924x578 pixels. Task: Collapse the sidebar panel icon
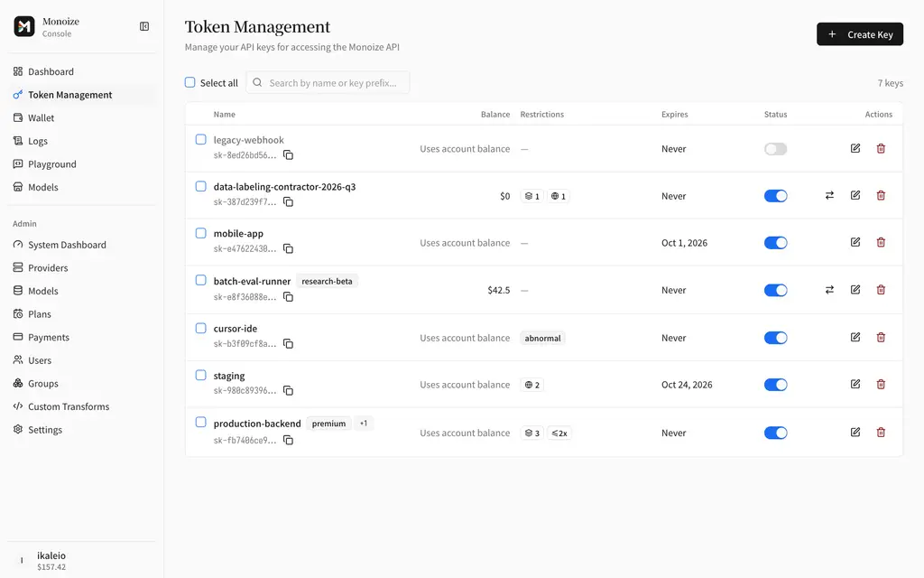pyautogui.click(x=144, y=26)
